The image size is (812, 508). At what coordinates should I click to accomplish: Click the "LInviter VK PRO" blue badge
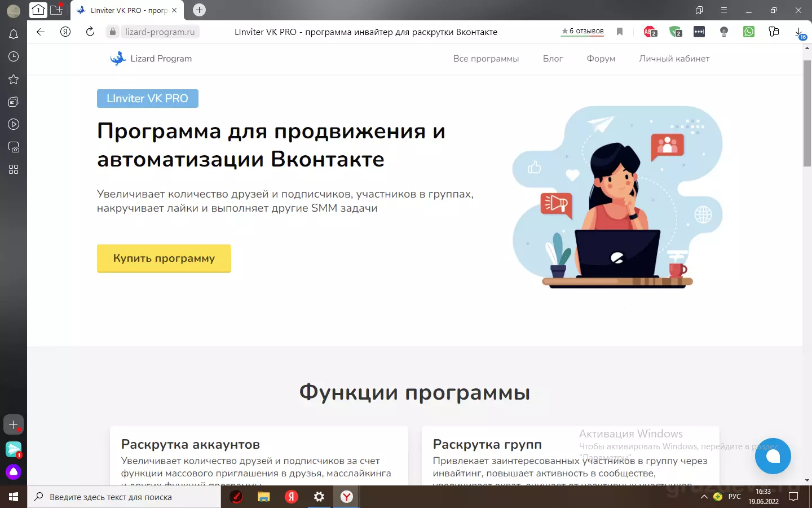[148, 98]
